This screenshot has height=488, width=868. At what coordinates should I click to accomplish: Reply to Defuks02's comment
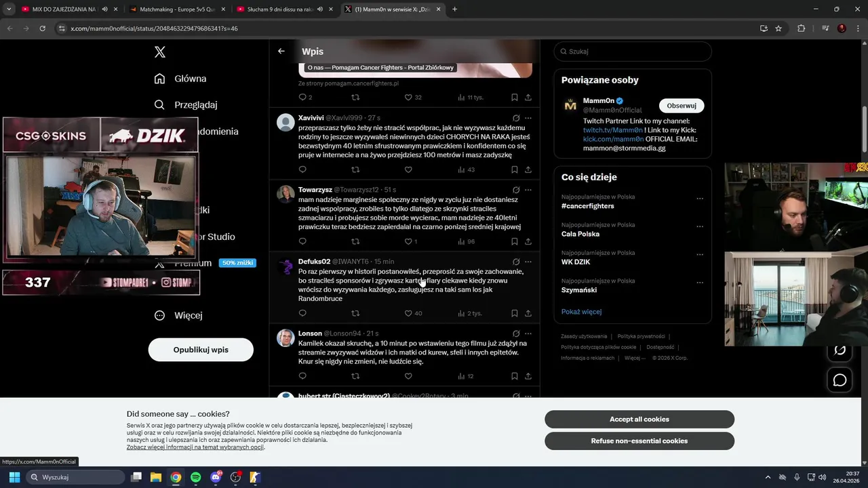click(x=302, y=313)
